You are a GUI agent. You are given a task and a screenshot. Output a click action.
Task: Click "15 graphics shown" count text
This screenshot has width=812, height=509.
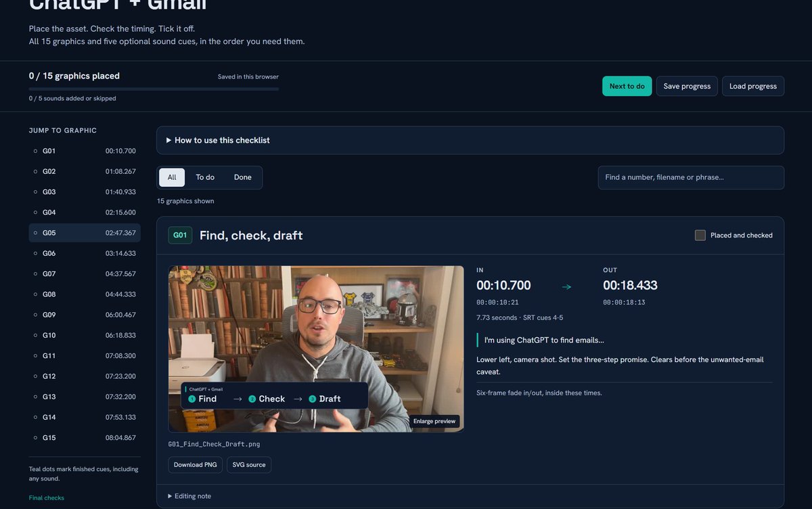185,201
